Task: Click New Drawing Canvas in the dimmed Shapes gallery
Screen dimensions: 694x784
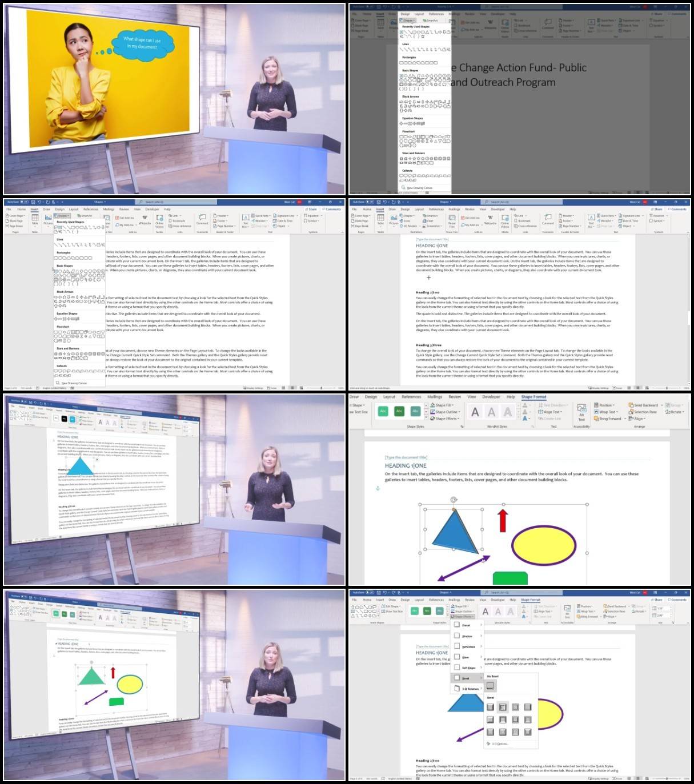Action: 418,188
